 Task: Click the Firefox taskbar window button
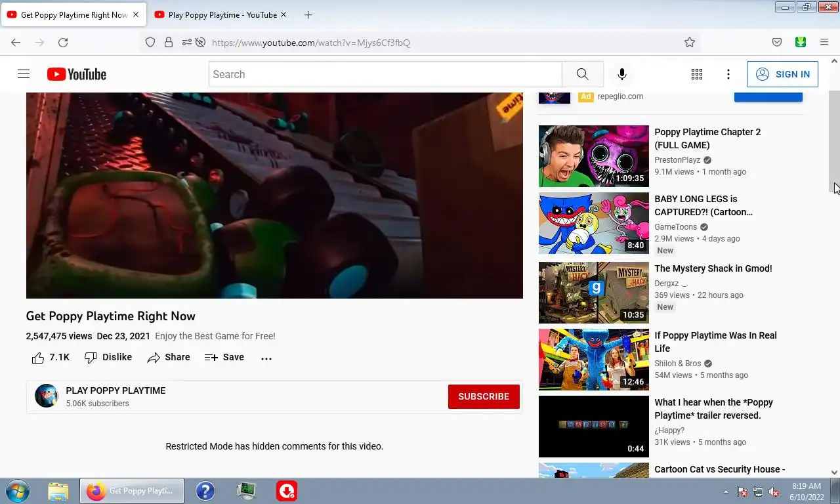coord(132,491)
